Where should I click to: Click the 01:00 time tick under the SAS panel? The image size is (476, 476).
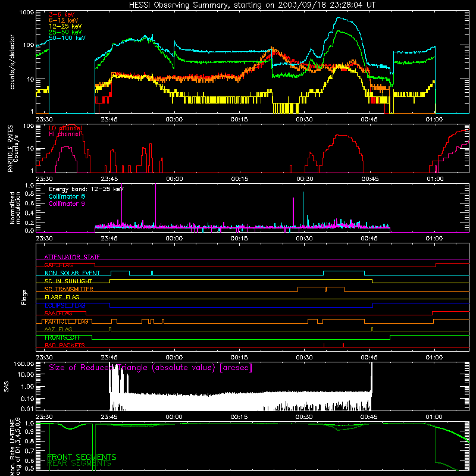[x=434, y=417]
